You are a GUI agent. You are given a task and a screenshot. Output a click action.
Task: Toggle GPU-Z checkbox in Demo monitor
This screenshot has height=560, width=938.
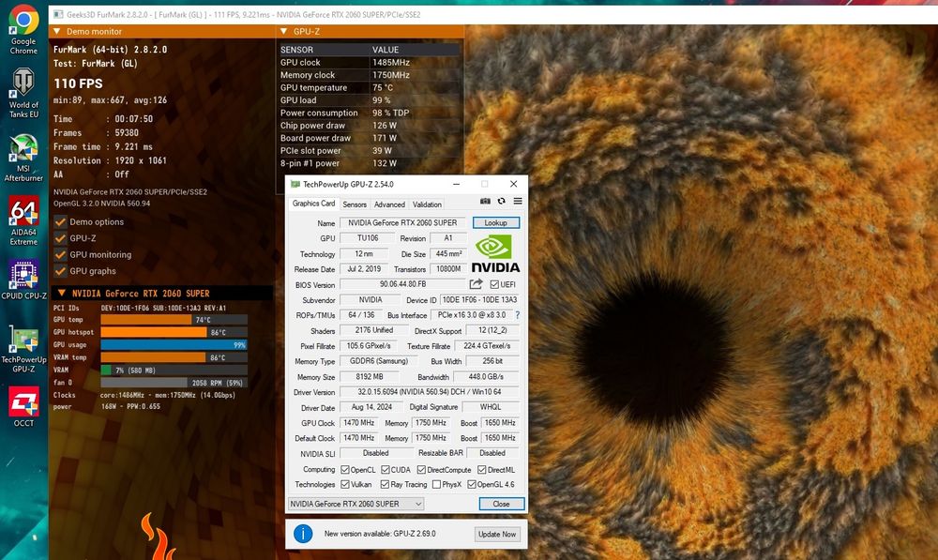click(60, 238)
